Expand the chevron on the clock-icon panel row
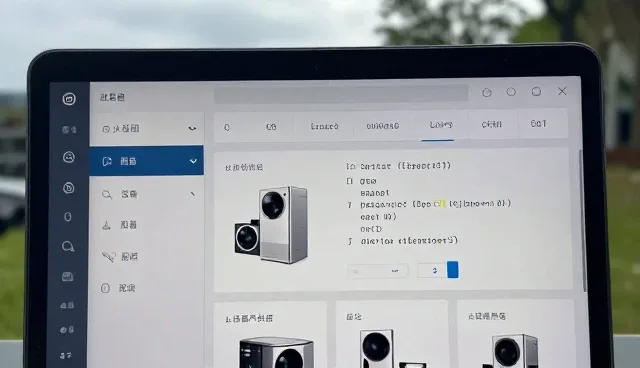640x368 pixels. pos(192,129)
